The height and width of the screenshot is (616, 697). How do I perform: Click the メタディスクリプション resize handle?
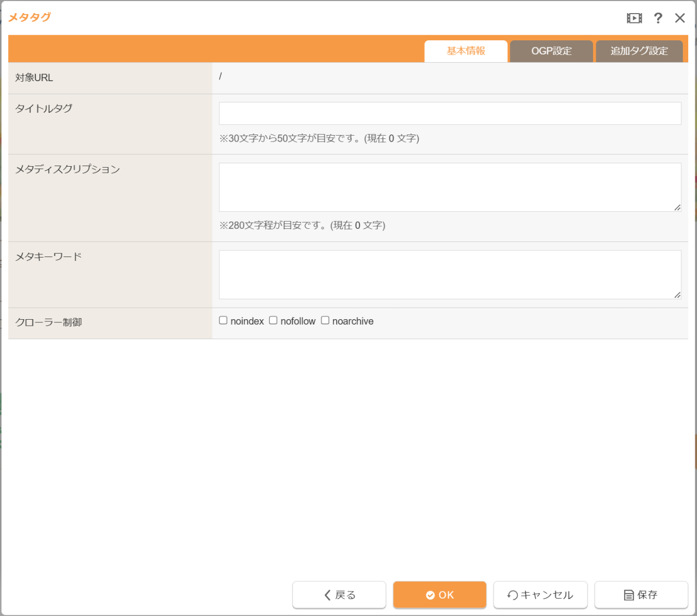677,208
